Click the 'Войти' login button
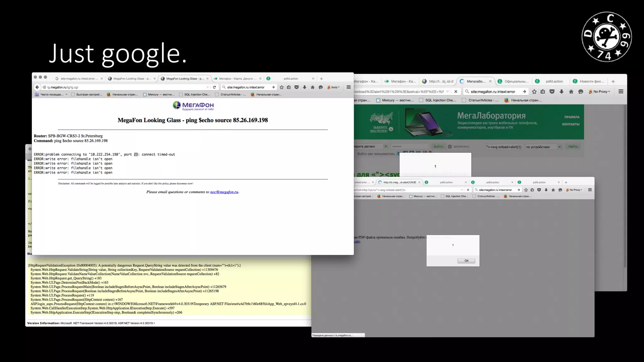Screen dimensions: 644x362 (x=438, y=146)
